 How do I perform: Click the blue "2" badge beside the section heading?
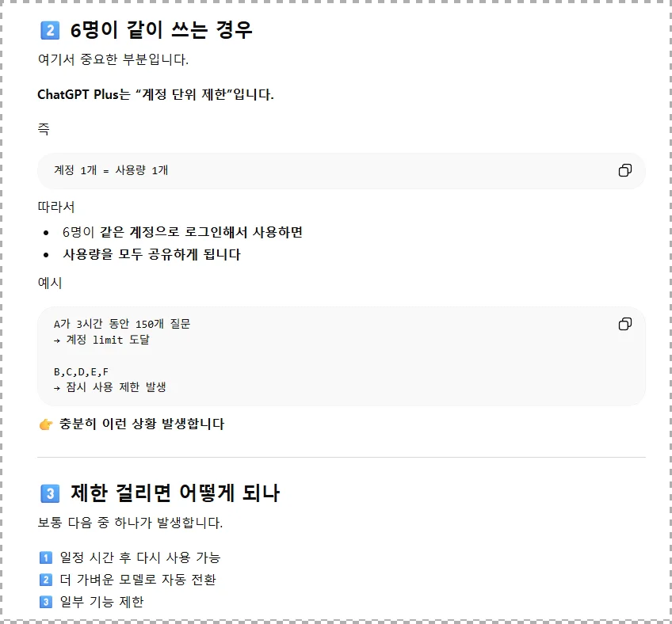click(x=50, y=29)
